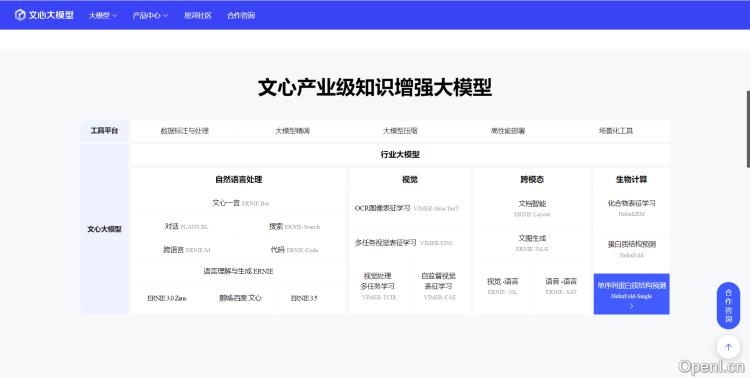Click the 文心大模型 side label in table
Screen dimensions: 750x378
tap(104, 229)
